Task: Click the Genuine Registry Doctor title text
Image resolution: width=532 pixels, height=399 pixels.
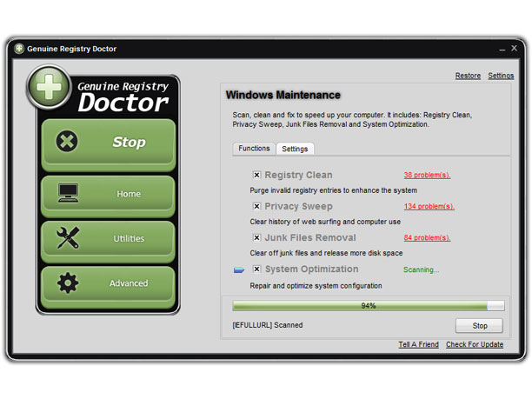Action: pos(71,49)
